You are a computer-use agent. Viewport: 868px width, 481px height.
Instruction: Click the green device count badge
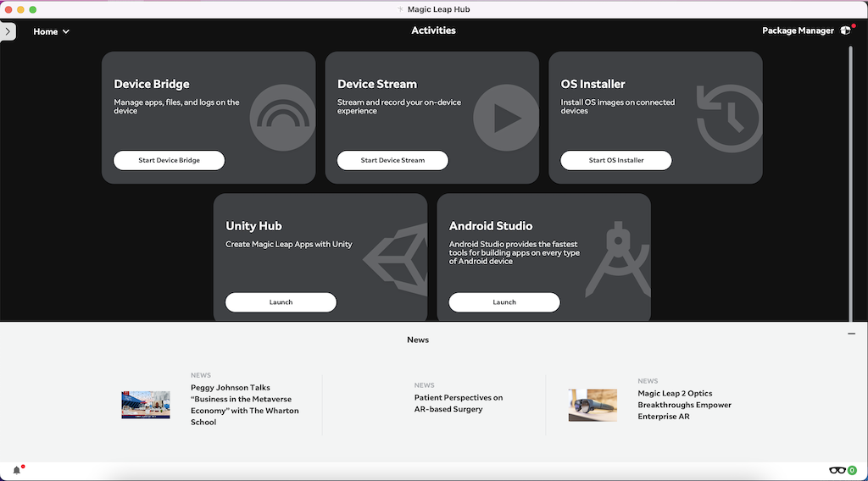(852, 471)
